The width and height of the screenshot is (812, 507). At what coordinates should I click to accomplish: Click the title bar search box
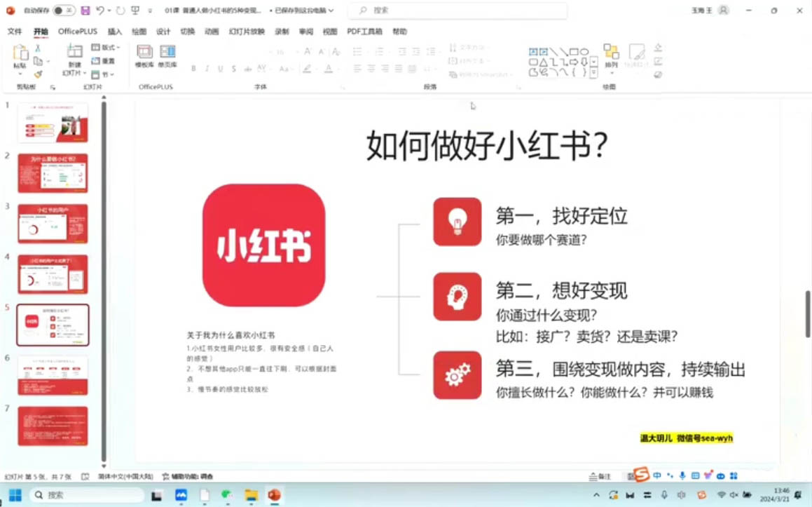(457, 11)
